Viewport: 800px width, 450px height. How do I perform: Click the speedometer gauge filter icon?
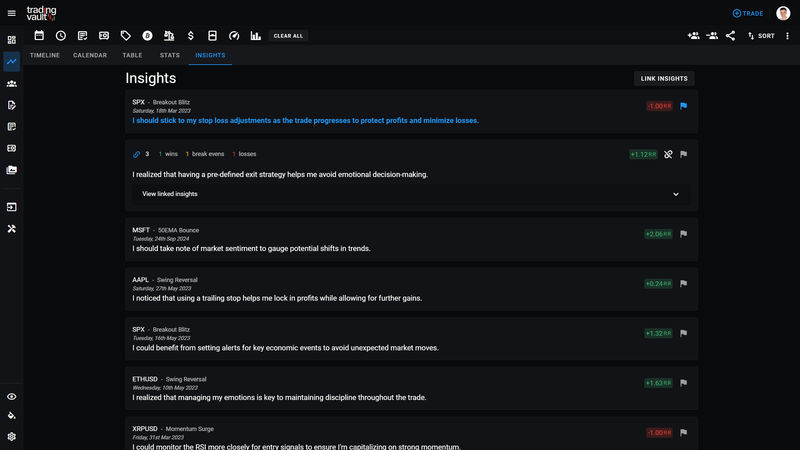tap(234, 36)
